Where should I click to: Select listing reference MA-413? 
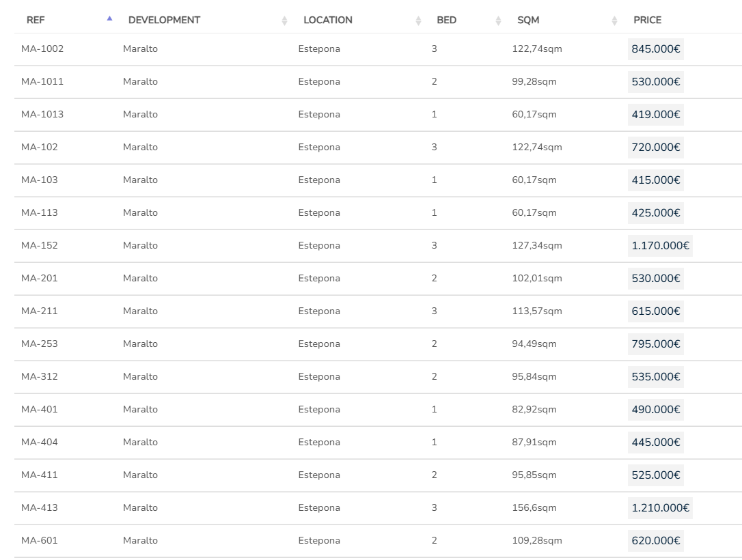pos(40,508)
